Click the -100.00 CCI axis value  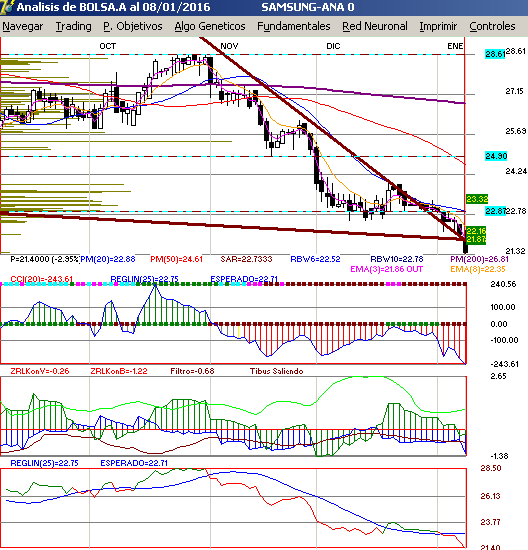[x=504, y=340]
